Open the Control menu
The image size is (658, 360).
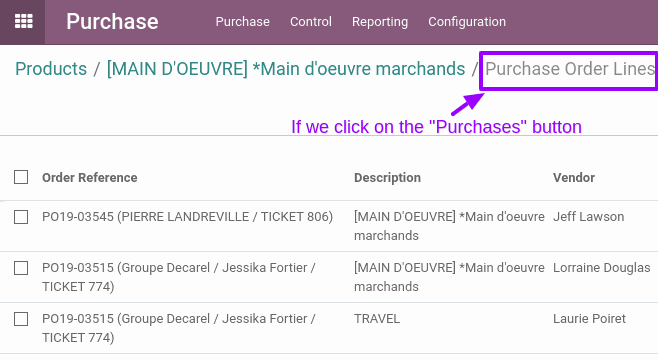tap(311, 21)
